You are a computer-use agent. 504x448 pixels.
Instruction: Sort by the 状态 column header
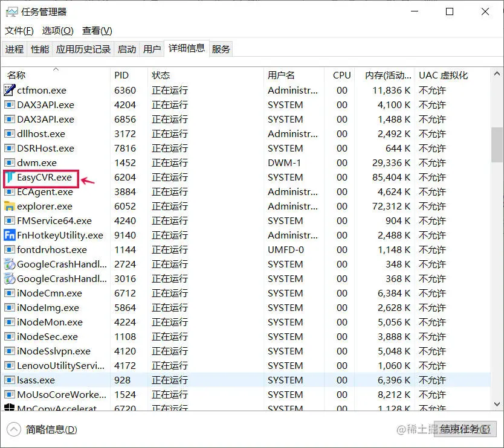205,75
